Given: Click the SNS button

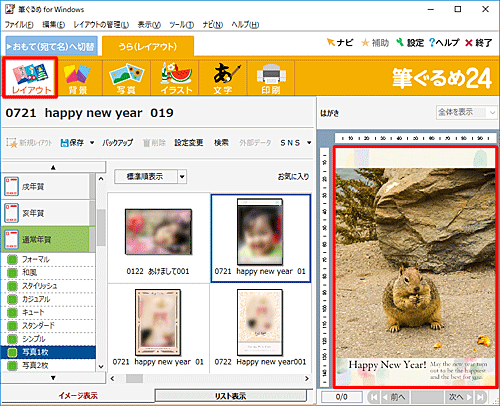Looking at the screenshot, I should [x=290, y=143].
